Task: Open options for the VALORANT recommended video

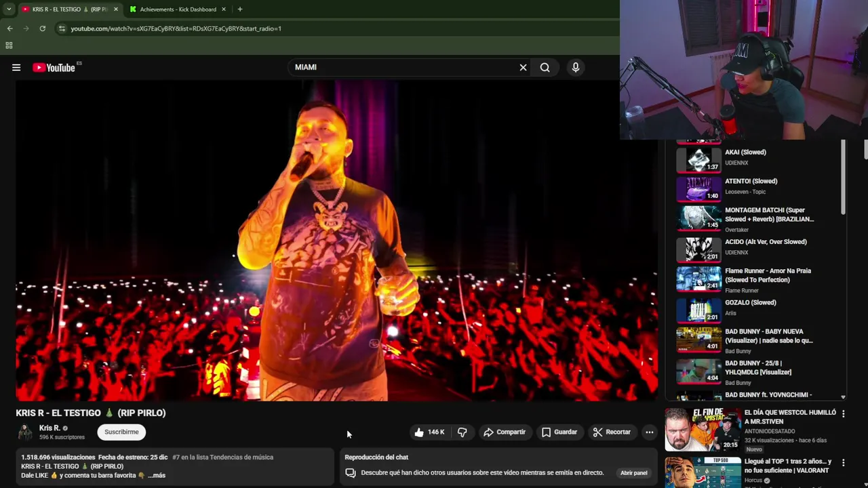Action: pyautogui.click(x=843, y=463)
